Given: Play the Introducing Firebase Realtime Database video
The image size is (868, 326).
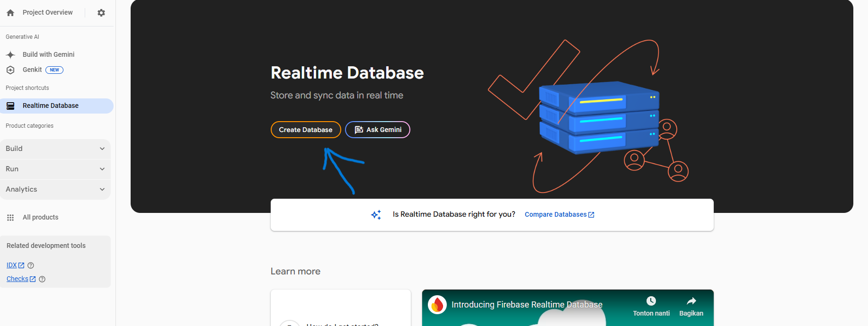Looking at the screenshot, I should 567,317.
